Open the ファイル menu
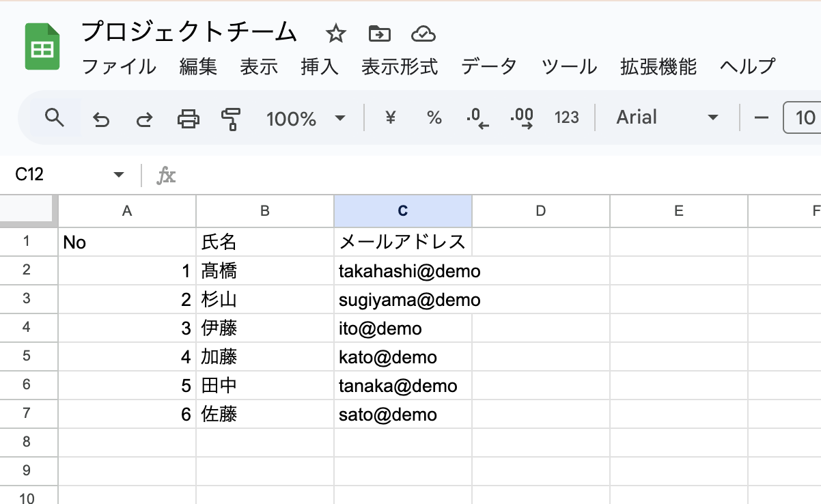 coord(119,67)
